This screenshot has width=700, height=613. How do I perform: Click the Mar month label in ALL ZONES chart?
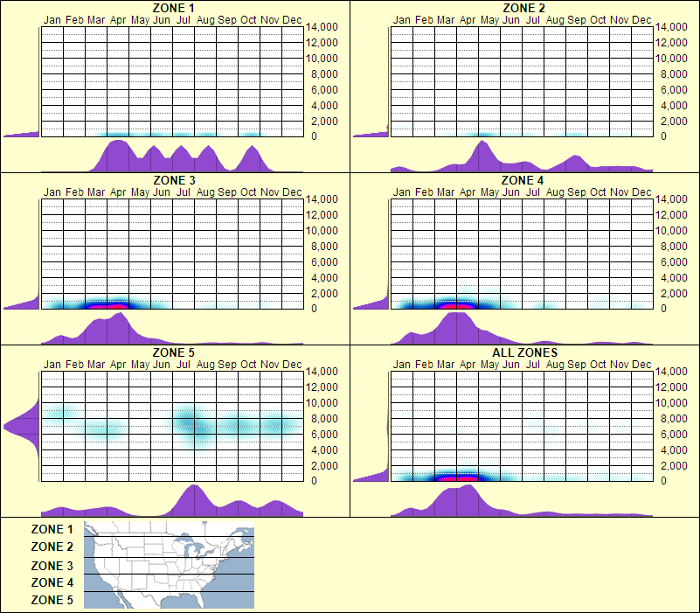[x=446, y=365]
